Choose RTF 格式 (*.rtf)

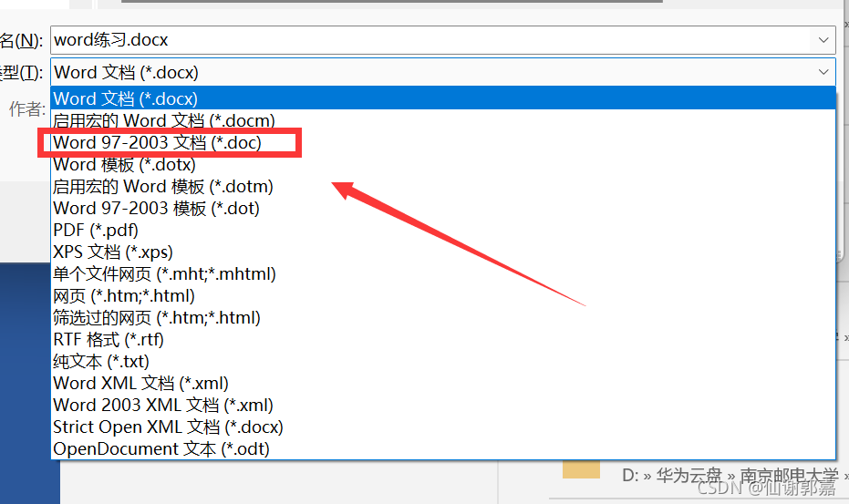(x=443, y=339)
